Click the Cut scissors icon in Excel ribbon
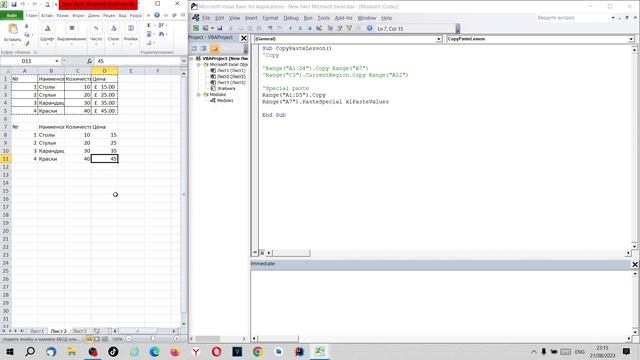Image resolution: width=640 pixels, height=360 pixels. point(27,26)
